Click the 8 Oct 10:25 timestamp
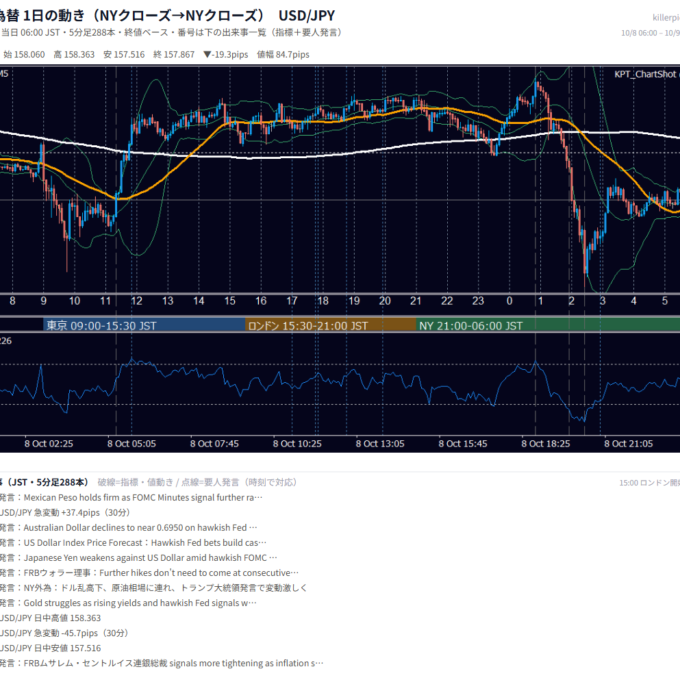Viewport: 680px width, 680px height. pyautogui.click(x=297, y=444)
